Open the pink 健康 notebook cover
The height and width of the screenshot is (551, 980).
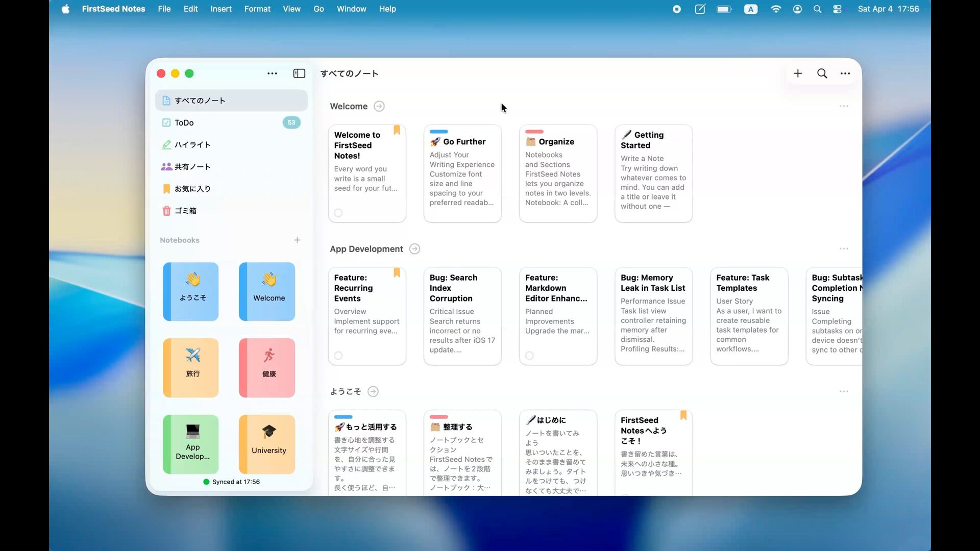pos(267,367)
